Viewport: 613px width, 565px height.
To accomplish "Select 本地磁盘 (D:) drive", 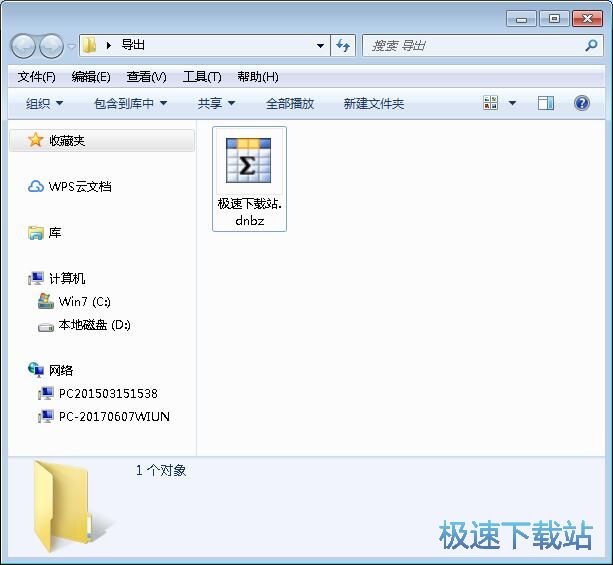I will [94, 325].
